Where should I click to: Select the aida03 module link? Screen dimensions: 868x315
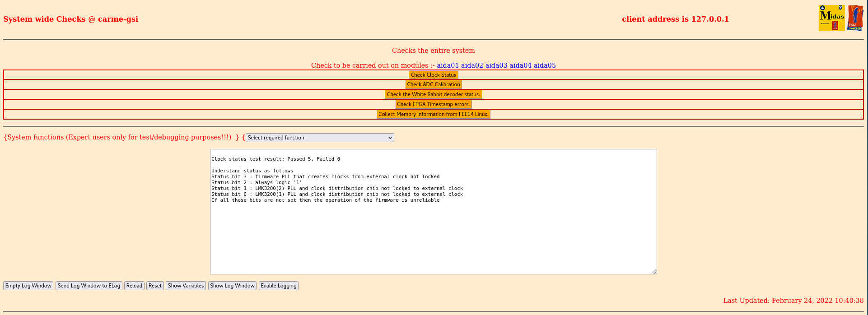496,65
